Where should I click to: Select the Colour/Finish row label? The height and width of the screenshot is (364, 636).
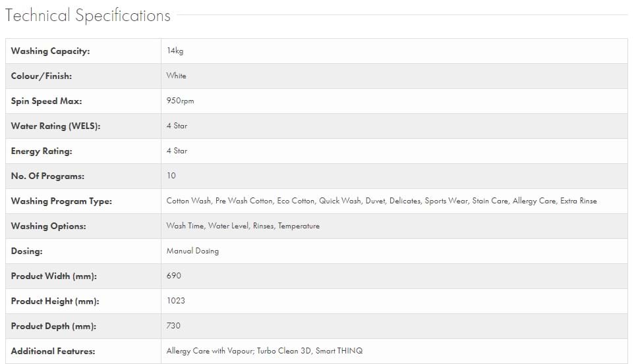click(x=42, y=76)
